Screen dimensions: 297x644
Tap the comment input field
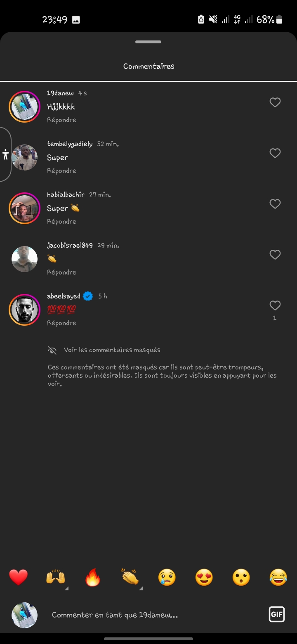(157, 615)
